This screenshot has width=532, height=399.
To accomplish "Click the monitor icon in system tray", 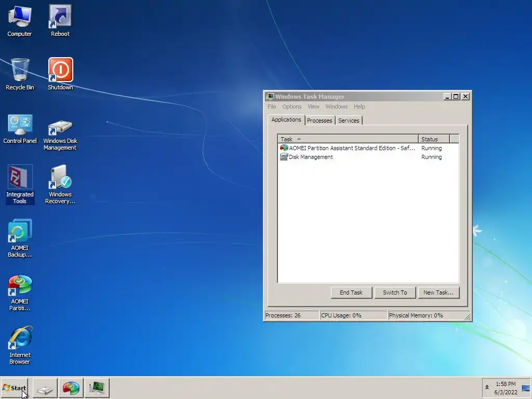I will [526, 388].
